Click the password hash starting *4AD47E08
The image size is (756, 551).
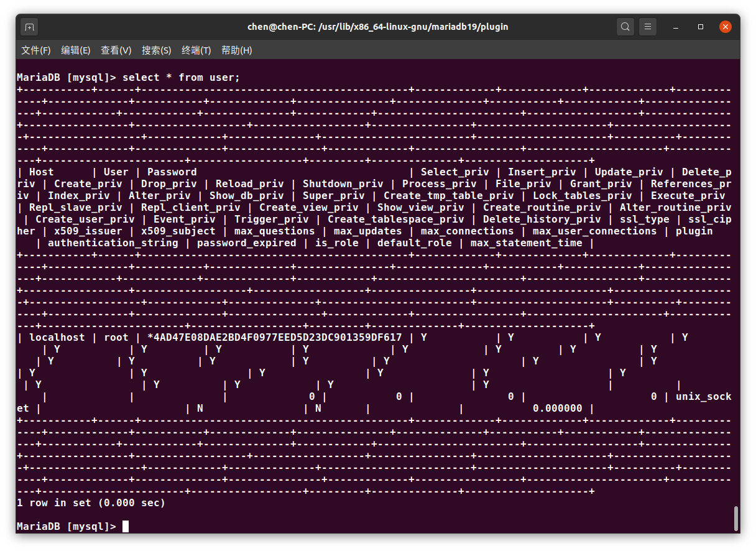tap(275, 338)
